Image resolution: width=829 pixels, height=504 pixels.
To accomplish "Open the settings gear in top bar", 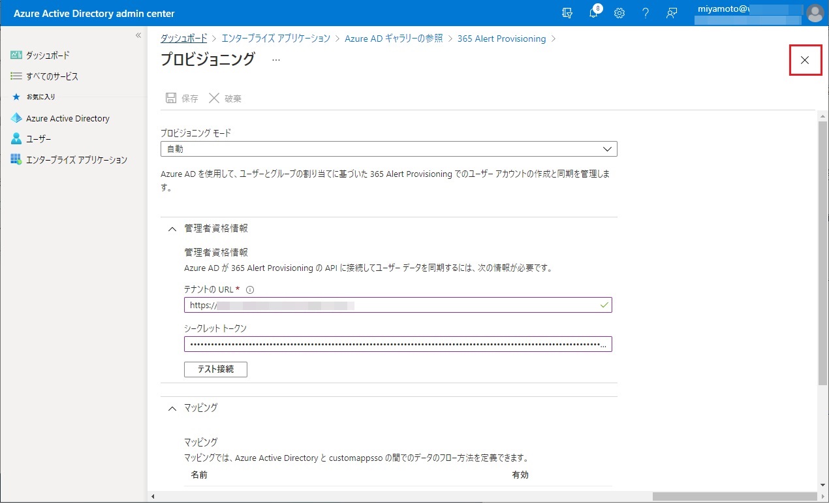I will (619, 13).
